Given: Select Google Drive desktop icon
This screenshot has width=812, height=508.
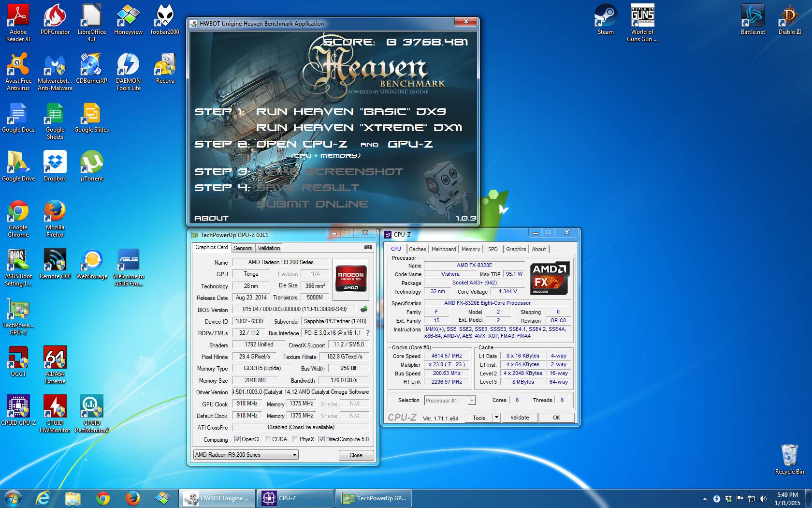Looking at the screenshot, I should pos(18,166).
